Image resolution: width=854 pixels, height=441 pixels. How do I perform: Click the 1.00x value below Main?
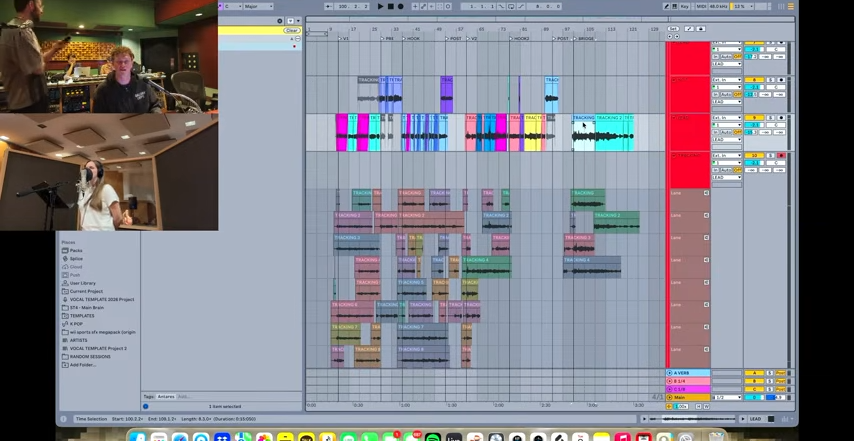pos(681,406)
